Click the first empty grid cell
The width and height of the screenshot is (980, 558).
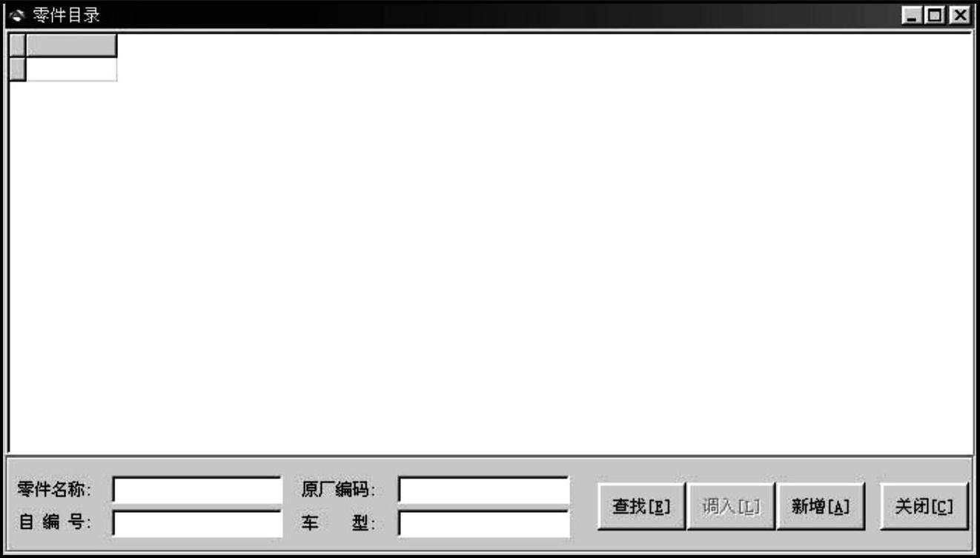tap(71, 69)
